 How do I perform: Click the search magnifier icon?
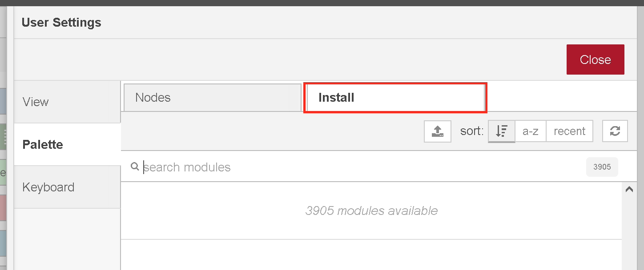[x=135, y=167]
